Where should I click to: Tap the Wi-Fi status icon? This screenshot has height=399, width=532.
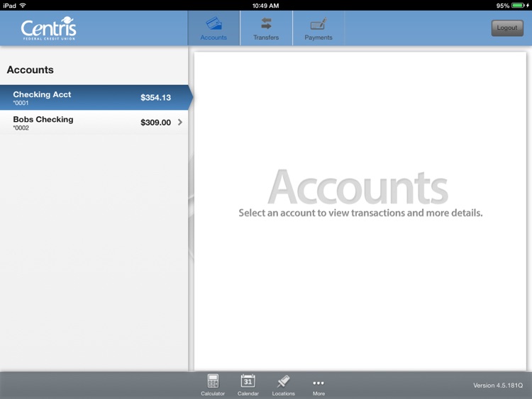pos(23,6)
